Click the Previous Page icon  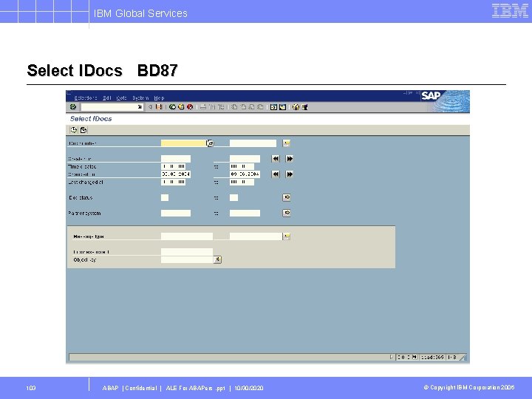coord(243,107)
